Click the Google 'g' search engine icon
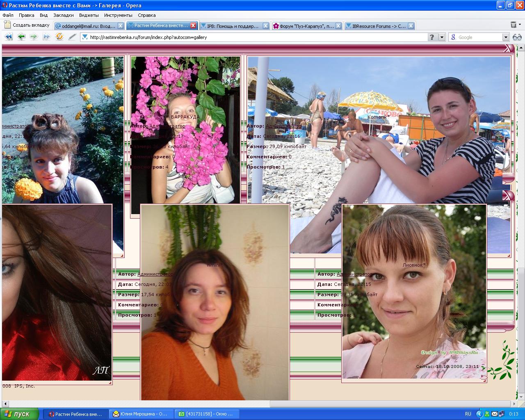This screenshot has width=525, height=420. tap(453, 37)
